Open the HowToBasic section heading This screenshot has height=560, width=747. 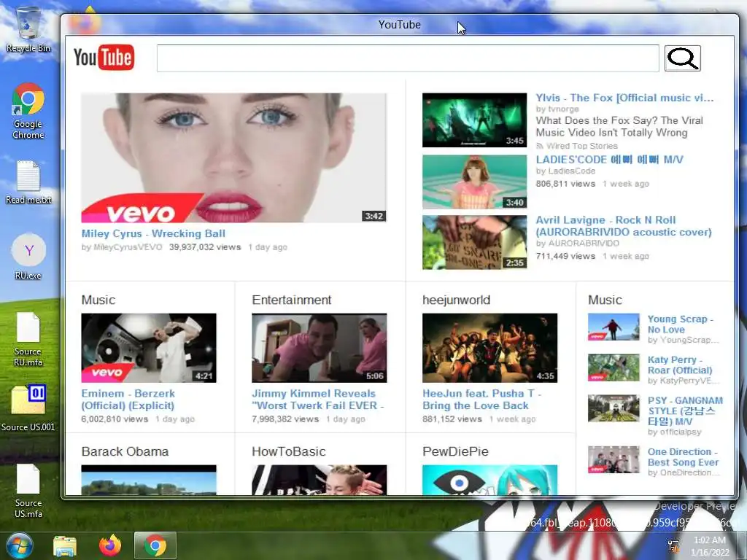coord(289,451)
